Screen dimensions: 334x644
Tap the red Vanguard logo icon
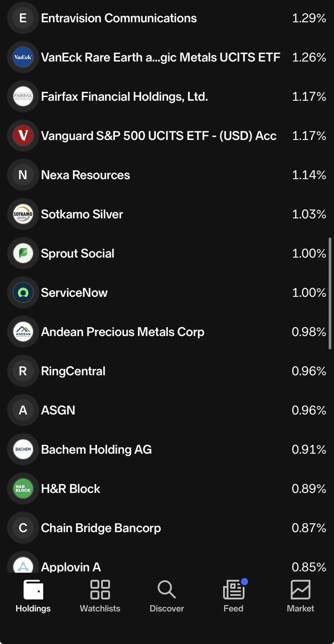(x=23, y=136)
